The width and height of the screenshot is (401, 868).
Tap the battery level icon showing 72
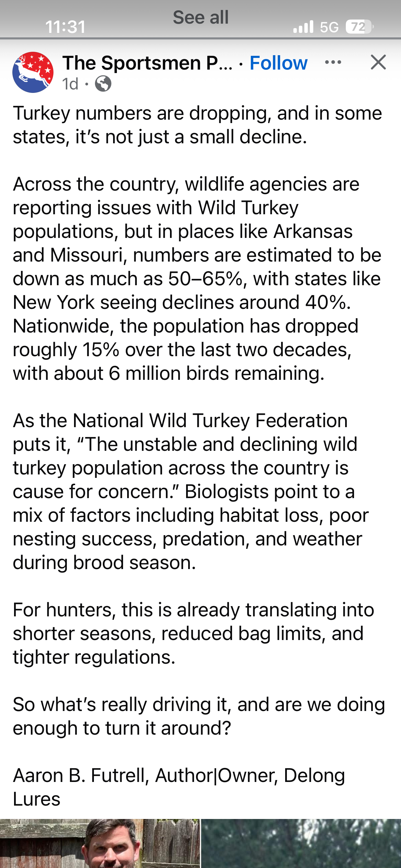(x=359, y=27)
